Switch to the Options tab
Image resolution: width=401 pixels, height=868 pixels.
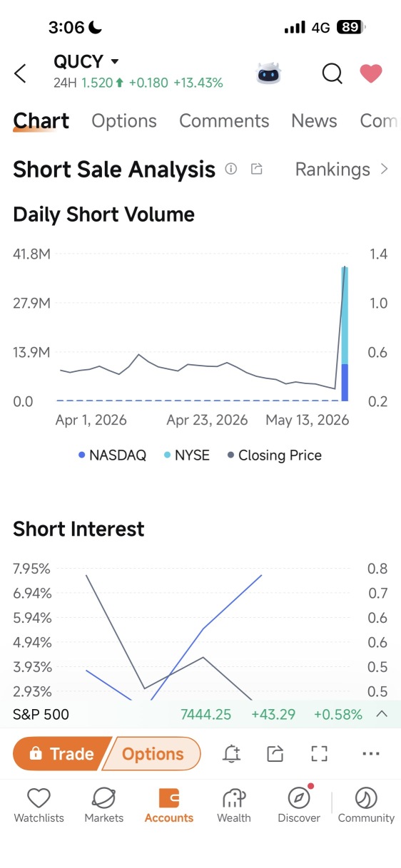(x=124, y=120)
